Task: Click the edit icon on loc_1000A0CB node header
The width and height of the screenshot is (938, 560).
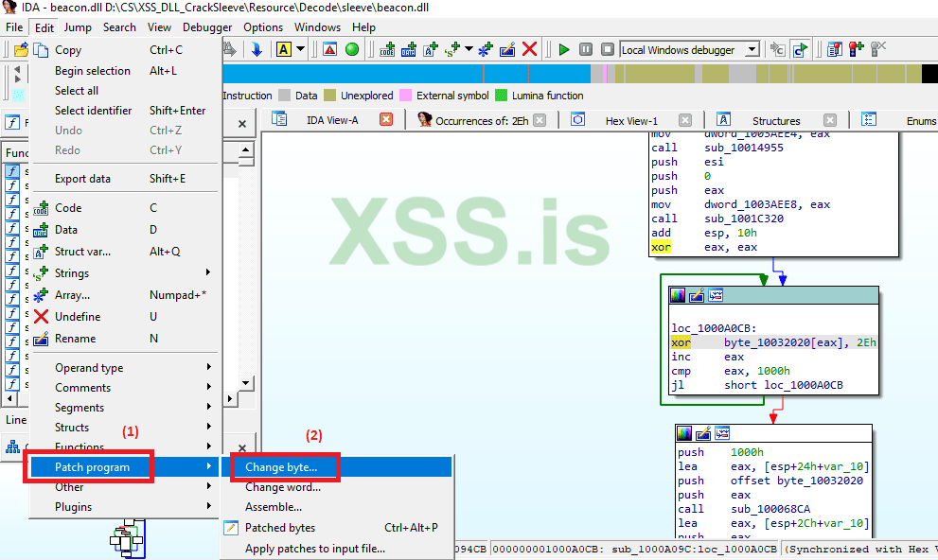Action: 697,295
